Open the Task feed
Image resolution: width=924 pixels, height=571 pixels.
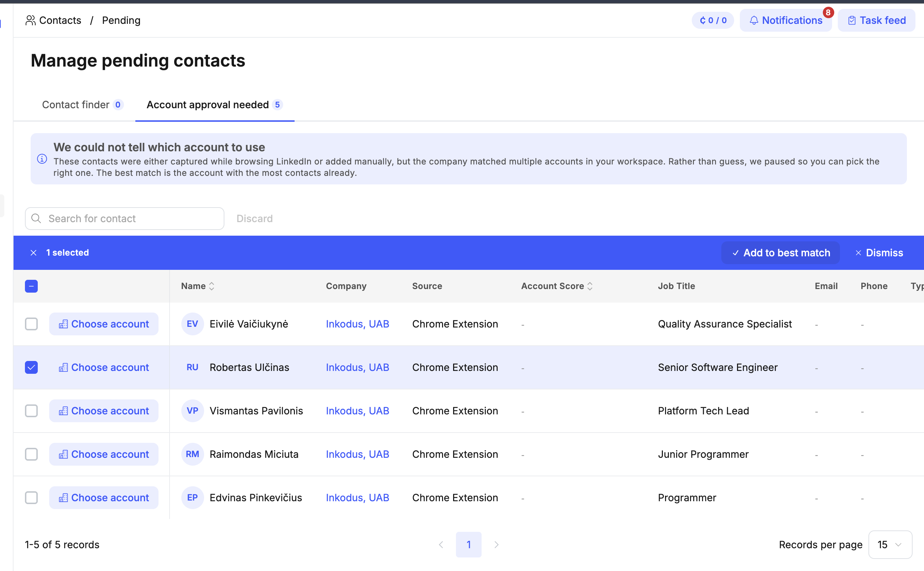point(876,20)
